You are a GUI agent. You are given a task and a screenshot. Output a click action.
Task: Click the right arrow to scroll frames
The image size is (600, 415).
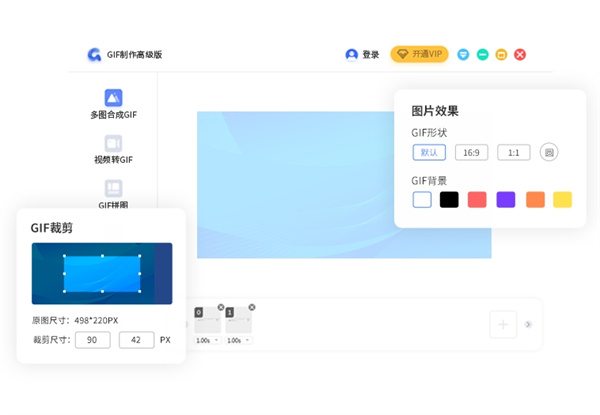pyautogui.click(x=528, y=324)
